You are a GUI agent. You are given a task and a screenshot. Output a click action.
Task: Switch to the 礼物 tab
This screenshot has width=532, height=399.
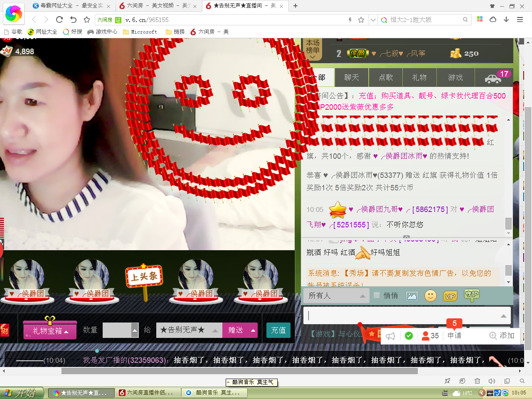point(419,77)
